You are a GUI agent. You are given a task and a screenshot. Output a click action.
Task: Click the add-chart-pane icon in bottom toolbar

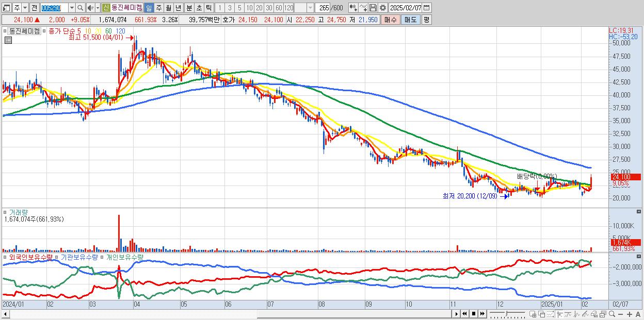point(533,314)
